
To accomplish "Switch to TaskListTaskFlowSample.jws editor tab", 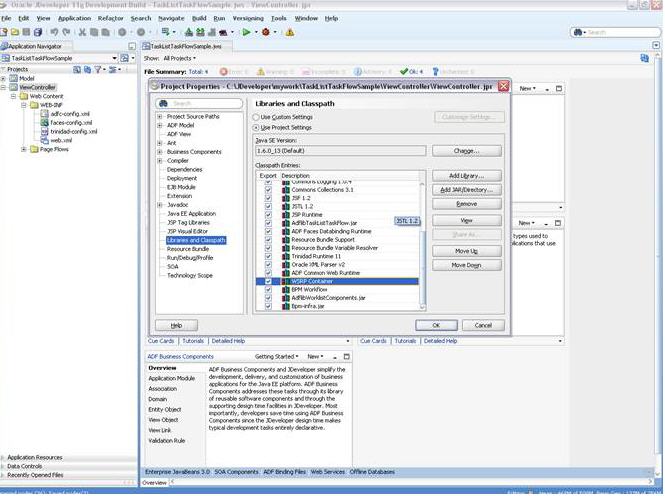I will tap(186, 46).
